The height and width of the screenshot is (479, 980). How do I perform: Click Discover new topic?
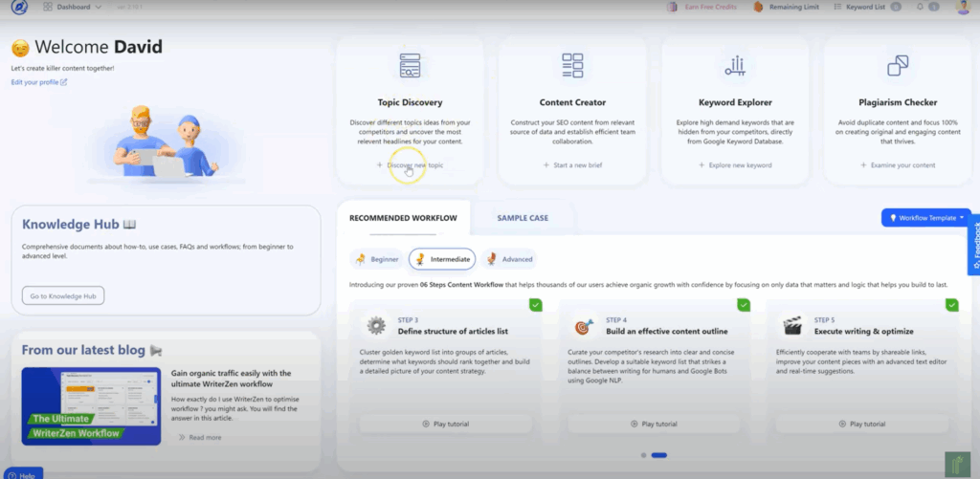click(x=410, y=165)
